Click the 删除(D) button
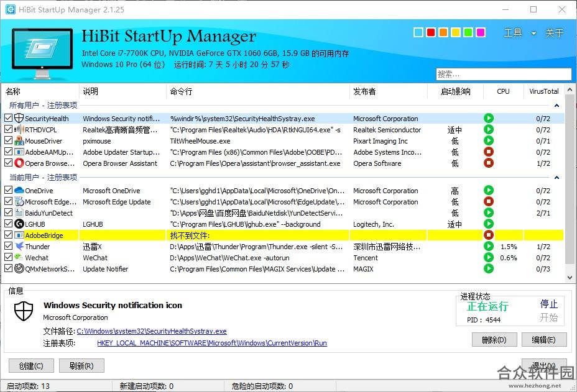 494,339
